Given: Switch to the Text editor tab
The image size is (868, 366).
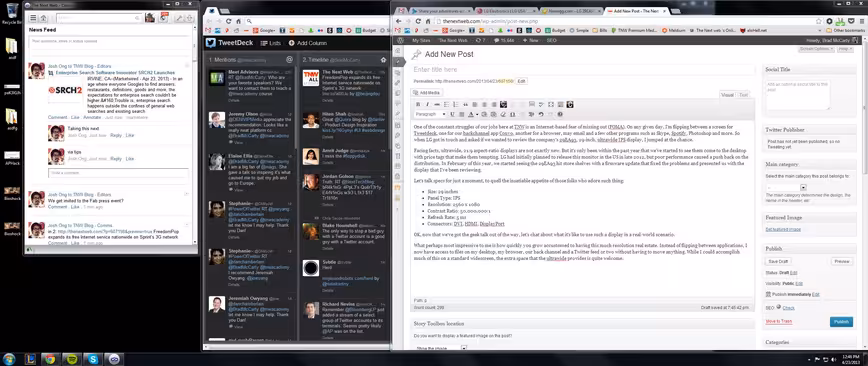Looking at the screenshot, I should point(743,95).
